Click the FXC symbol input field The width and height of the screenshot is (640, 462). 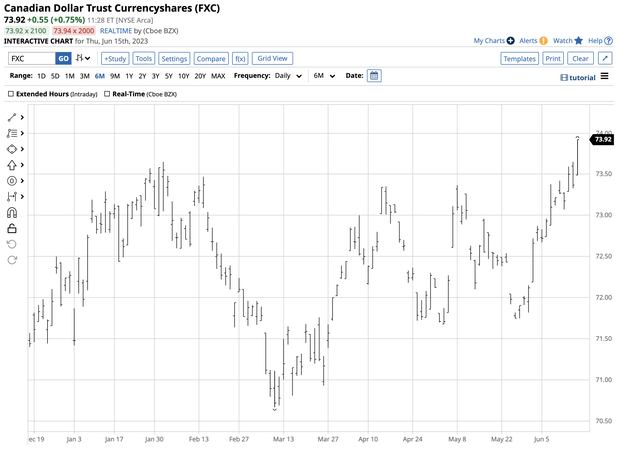click(31, 58)
